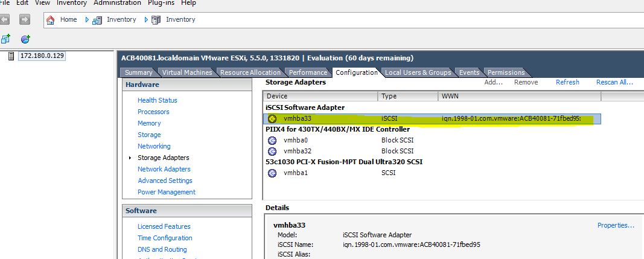
Task: Switch to the Resource Allocation tab
Action: tap(250, 73)
